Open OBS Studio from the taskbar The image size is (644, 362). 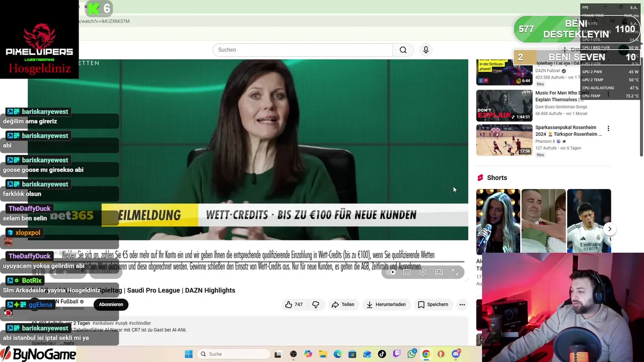[293, 354]
